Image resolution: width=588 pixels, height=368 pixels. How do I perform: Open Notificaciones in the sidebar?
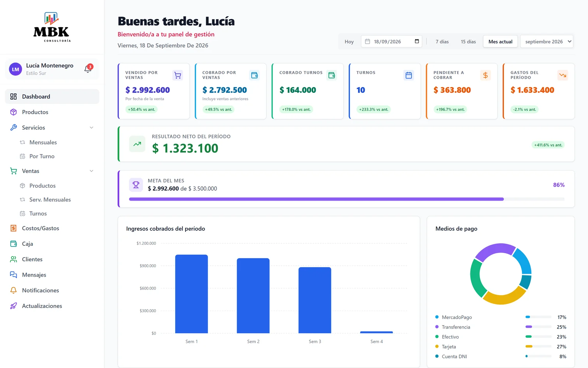pos(52,290)
